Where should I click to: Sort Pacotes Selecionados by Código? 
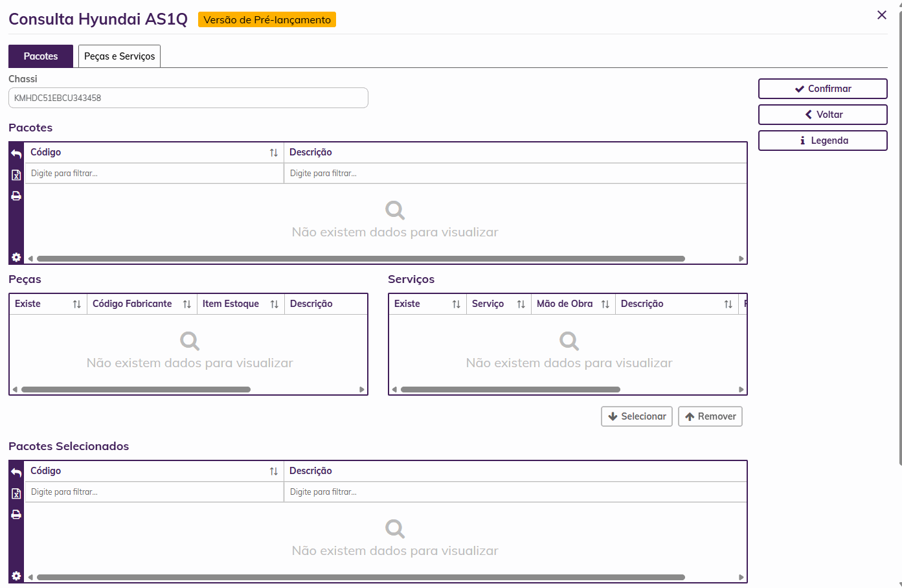274,471
